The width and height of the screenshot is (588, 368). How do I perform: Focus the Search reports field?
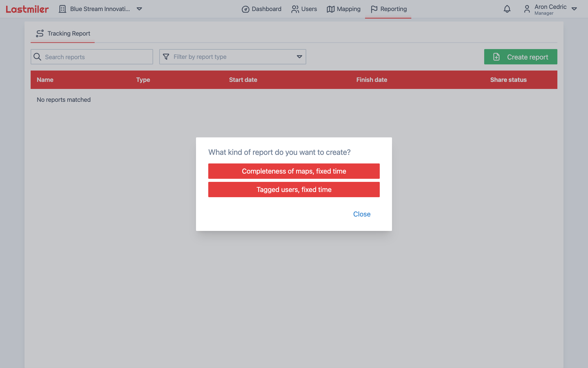(x=92, y=57)
